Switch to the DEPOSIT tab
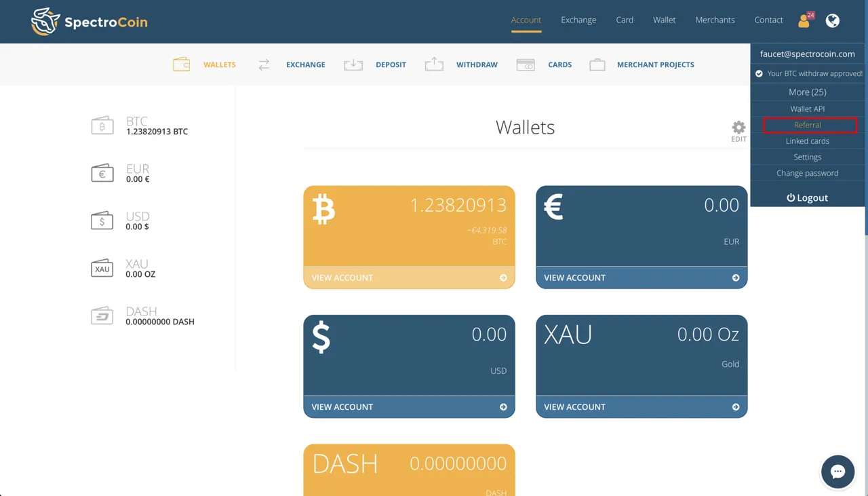 tap(391, 64)
